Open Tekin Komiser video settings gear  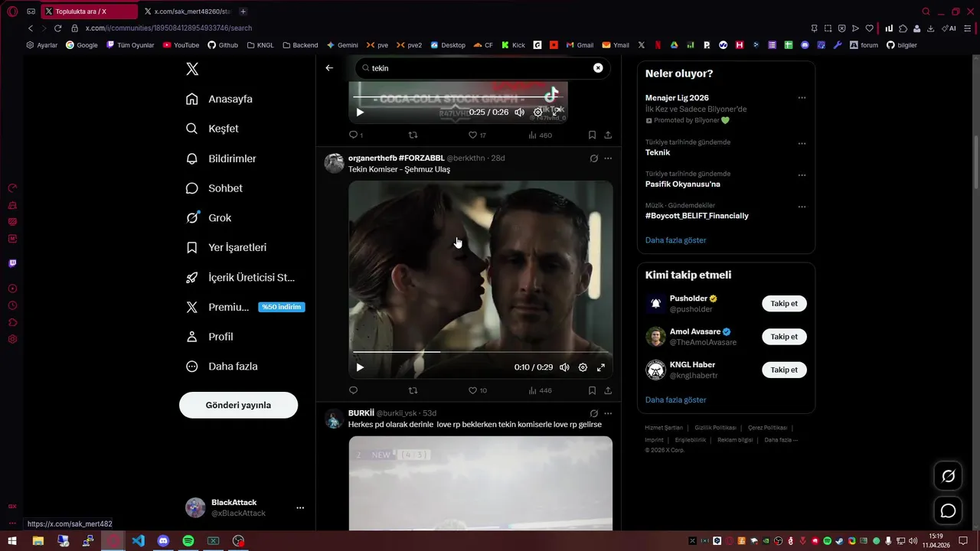pyautogui.click(x=583, y=367)
